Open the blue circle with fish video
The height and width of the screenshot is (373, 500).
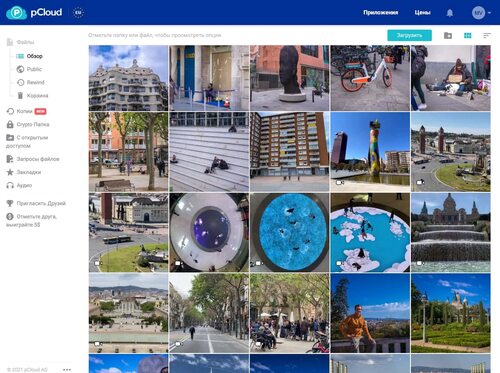tap(289, 233)
